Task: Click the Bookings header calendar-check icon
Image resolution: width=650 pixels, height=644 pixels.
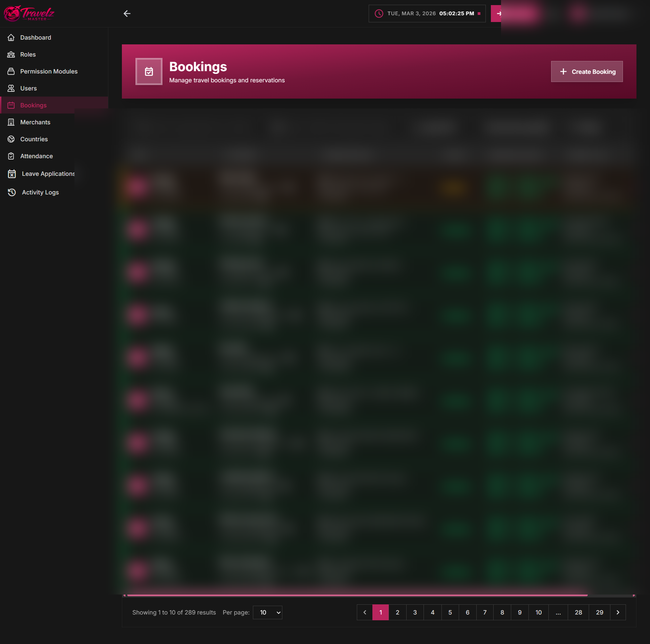Action: [149, 71]
